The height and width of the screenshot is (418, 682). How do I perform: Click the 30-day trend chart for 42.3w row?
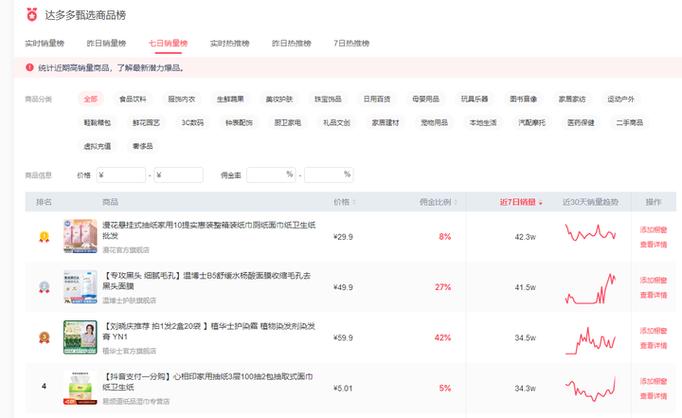(590, 233)
